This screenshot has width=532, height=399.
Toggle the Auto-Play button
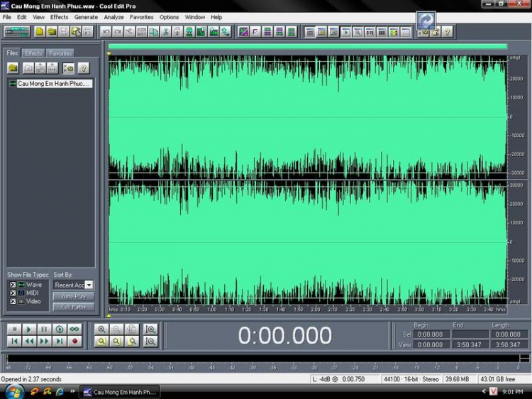pos(74,297)
